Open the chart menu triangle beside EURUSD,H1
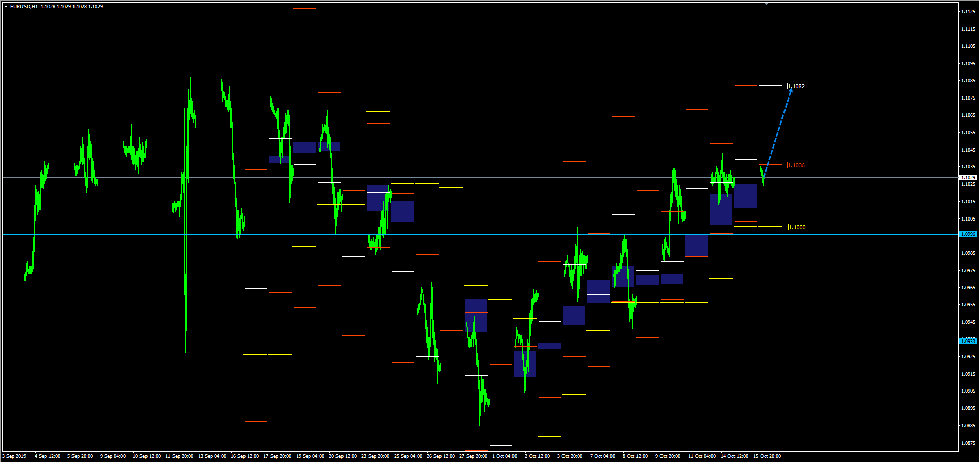This screenshot has height=463, width=980. tap(6, 7)
